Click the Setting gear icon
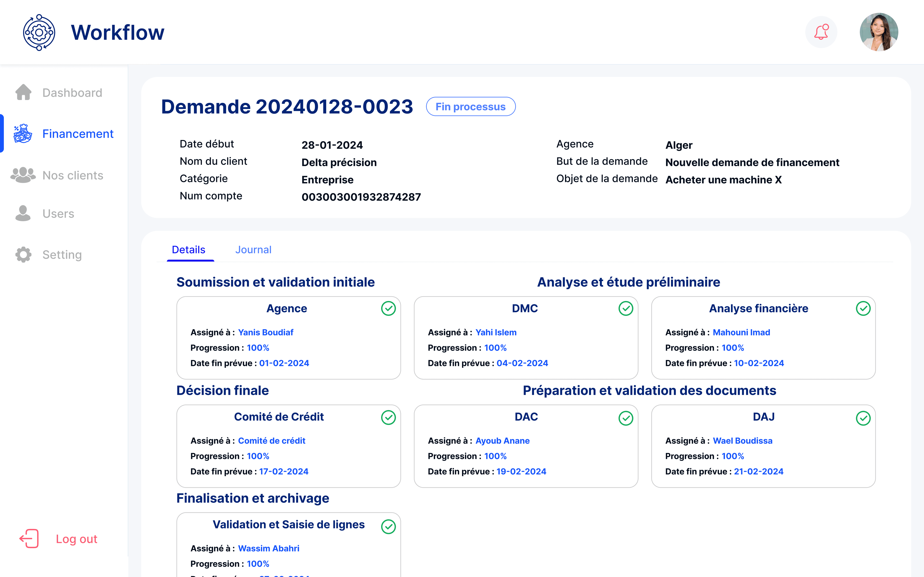 point(23,255)
